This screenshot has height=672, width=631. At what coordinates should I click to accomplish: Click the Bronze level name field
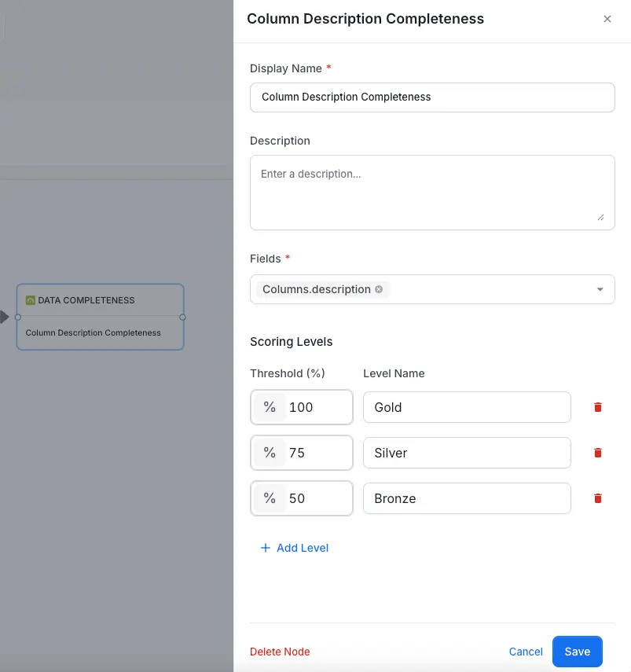click(x=467, y=498)
